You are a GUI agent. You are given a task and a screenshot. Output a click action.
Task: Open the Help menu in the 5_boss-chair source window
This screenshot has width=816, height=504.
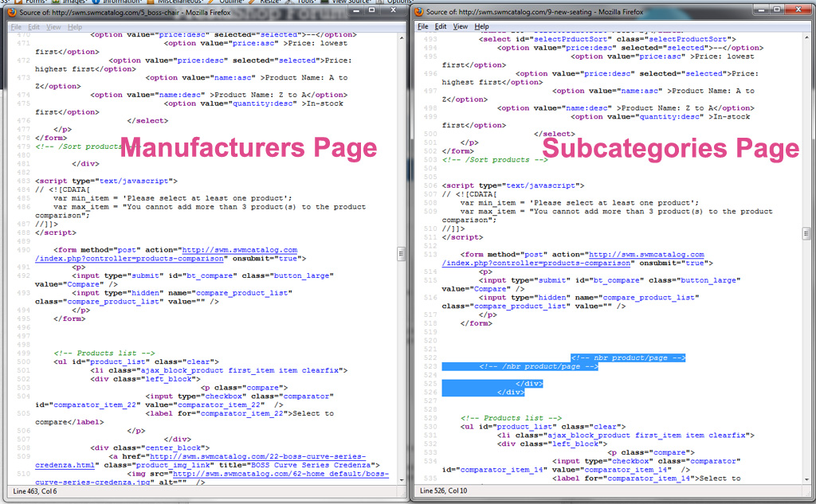click(75, 27)
